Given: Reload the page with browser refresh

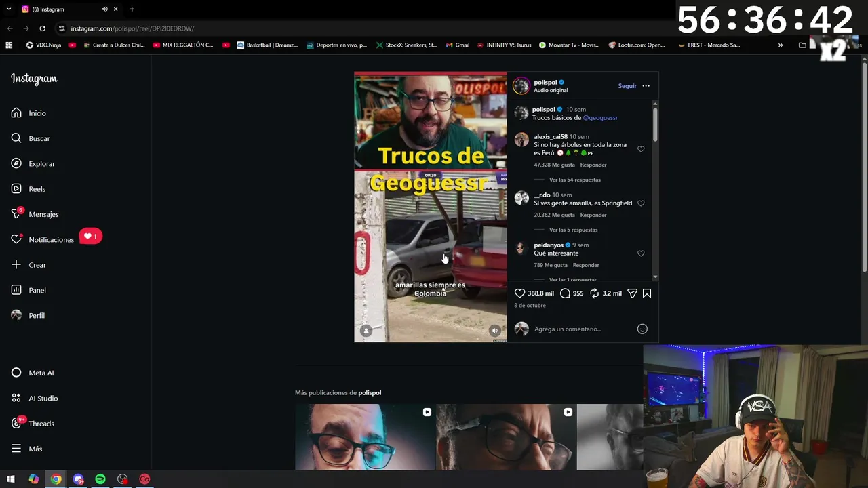Looking at the screenshot, I should pos(42,28).
